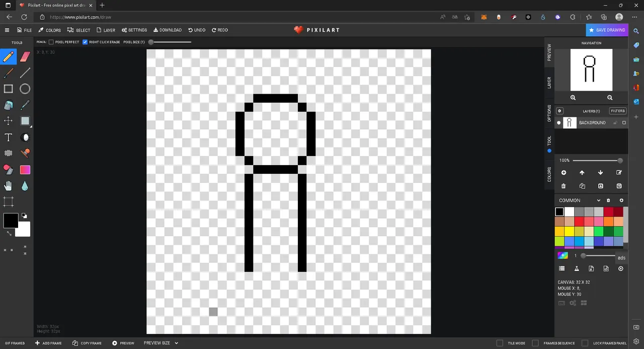Open the Colors menu
The width and height of the screenshot is (644, 349).
[49, 30]
